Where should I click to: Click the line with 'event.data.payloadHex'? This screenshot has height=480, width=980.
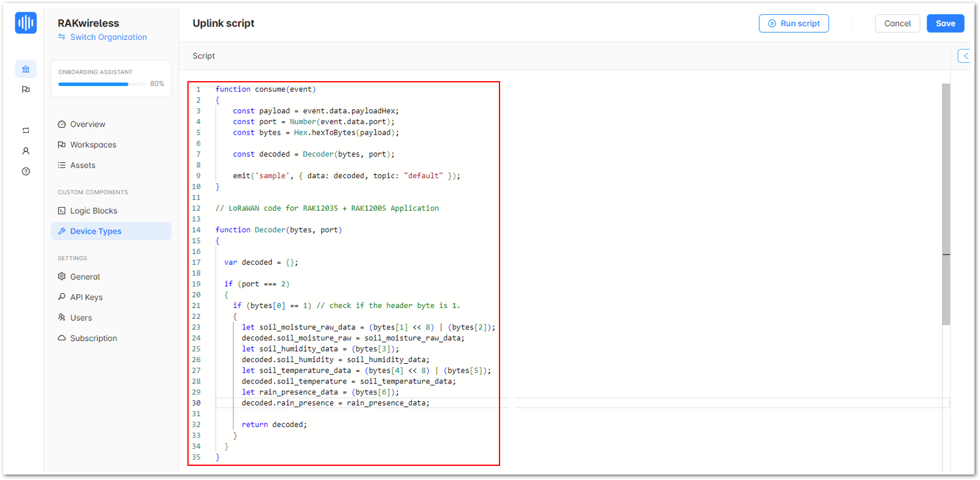[316, 111]
